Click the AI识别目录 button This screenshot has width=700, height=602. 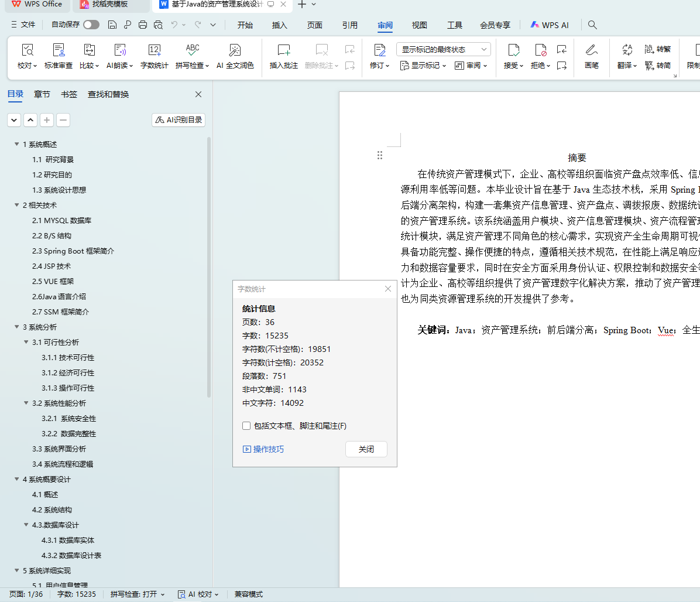179,120
